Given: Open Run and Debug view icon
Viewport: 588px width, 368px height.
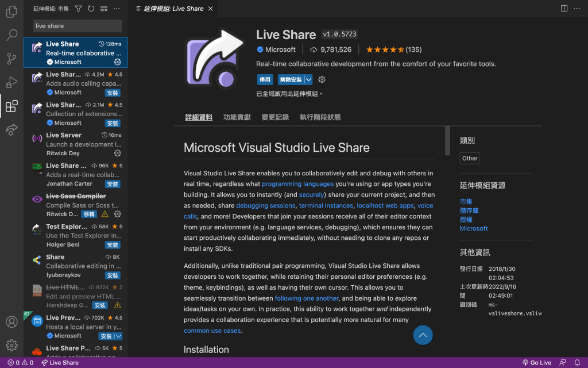Looking at the screenshot, I should (x=11, y=82).
